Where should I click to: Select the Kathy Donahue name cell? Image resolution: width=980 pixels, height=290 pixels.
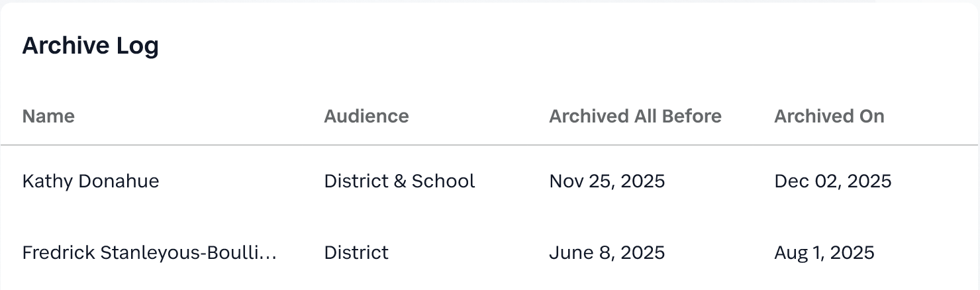click(91, 181)
